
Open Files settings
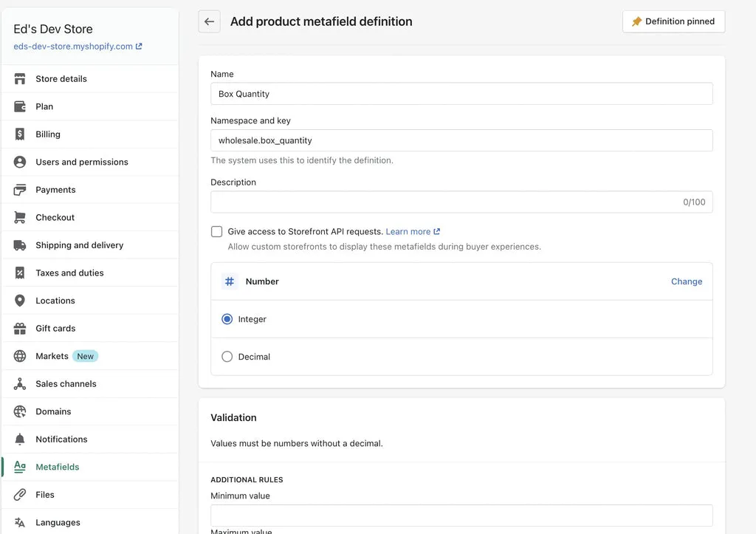(x=90, y=495)
